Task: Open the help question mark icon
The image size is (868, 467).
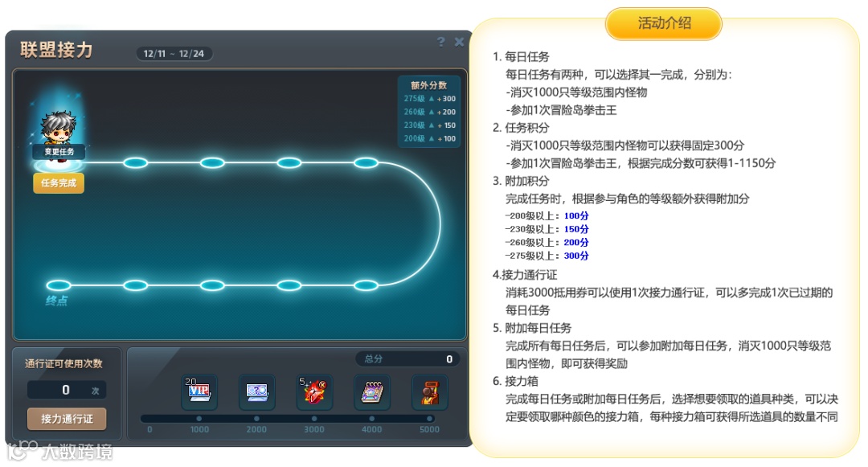Action: pos(440,42)
